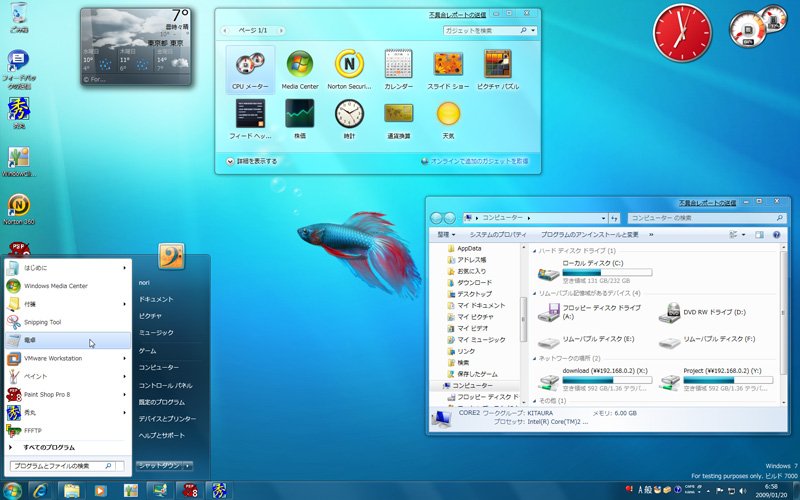Click the Windows Start orb
Screen dimensions: 800x500
(12, 490)
